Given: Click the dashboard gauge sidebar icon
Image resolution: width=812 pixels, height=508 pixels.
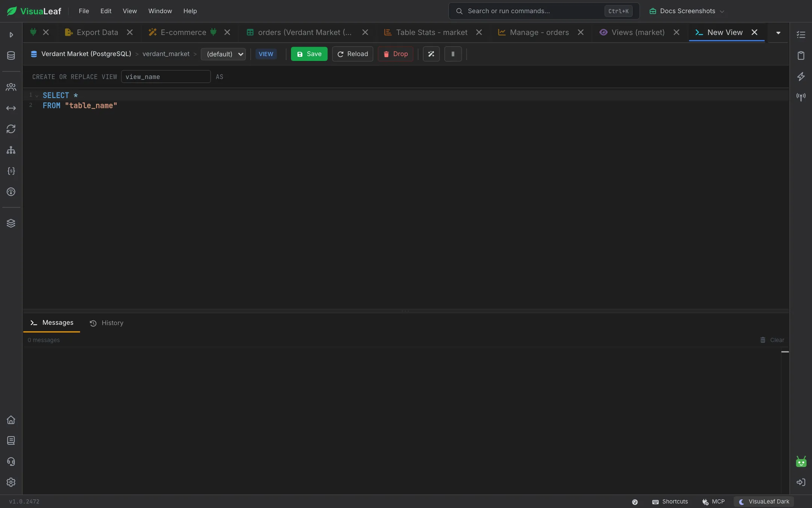Looking at the screenshot, I should [11, 192].
